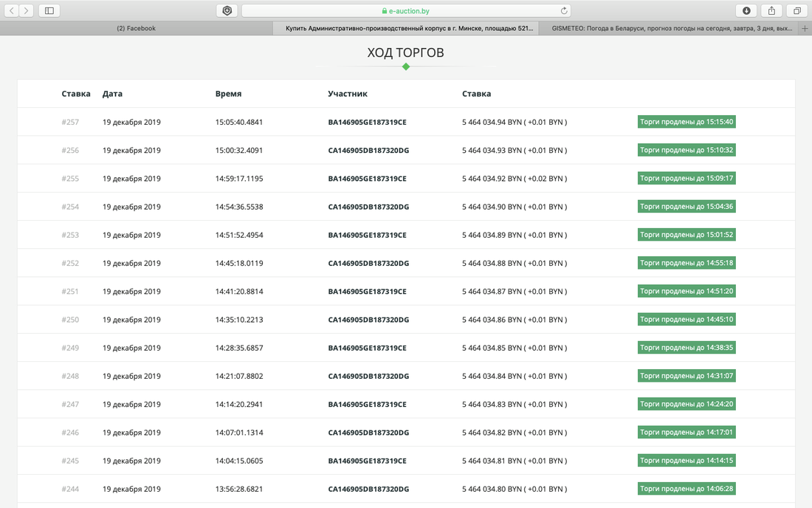Select bid number #249
The height and width of the screenshot is (508, 812).
(x=70, y=348)
